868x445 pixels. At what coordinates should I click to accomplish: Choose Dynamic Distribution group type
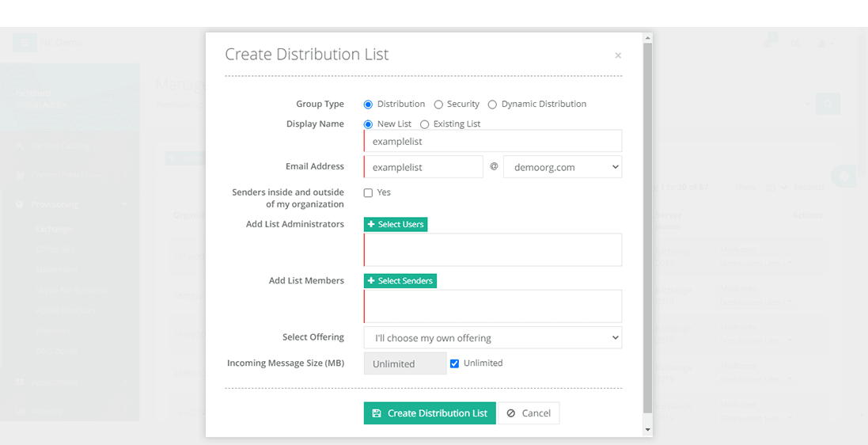point(492,105)
